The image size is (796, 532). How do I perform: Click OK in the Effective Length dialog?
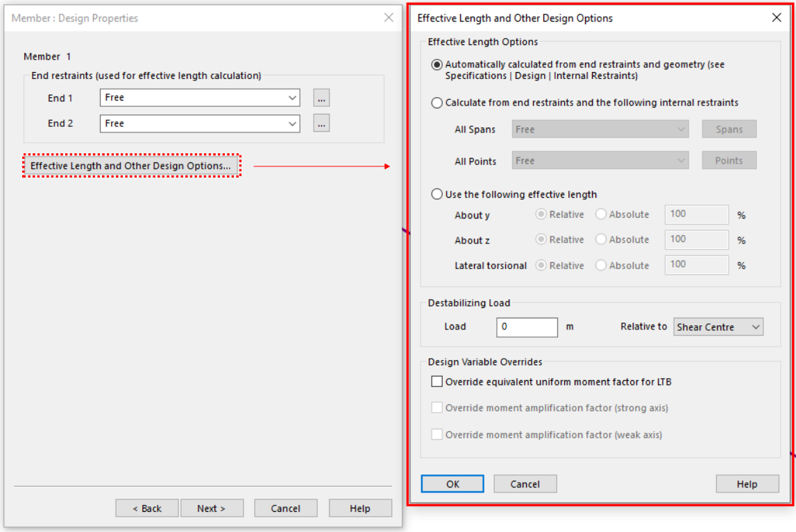click(x=452, y=484)
